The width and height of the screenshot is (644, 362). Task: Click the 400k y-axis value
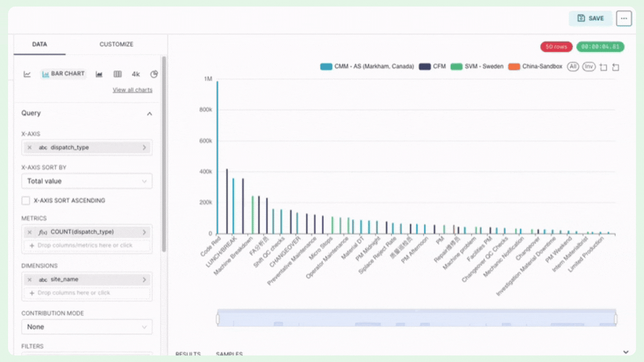click(206, 172)
